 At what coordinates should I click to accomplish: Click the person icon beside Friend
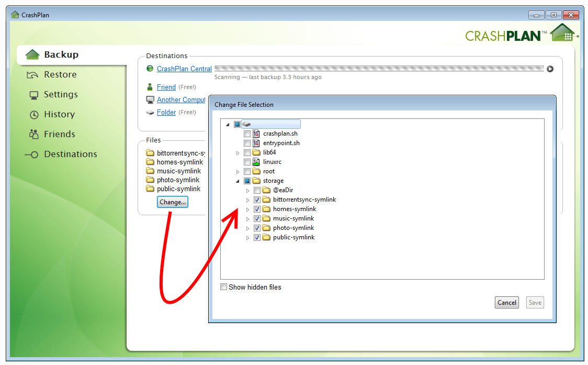[150, 87]
